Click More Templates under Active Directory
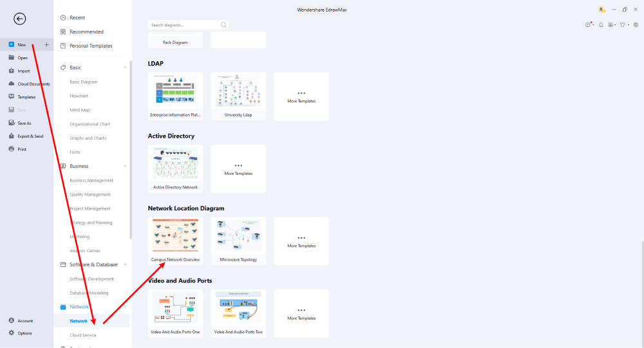Viewport: 644px width, 348px height. point(238,169)
